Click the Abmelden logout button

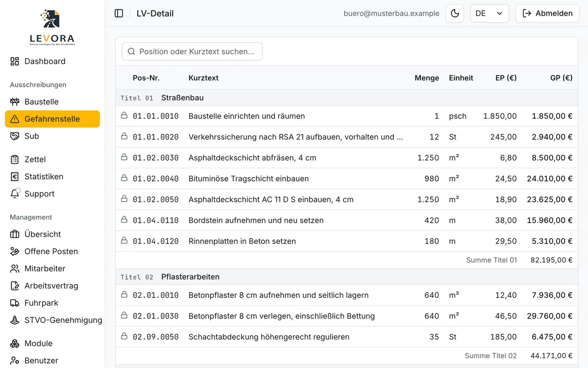[x=547, y=13]
